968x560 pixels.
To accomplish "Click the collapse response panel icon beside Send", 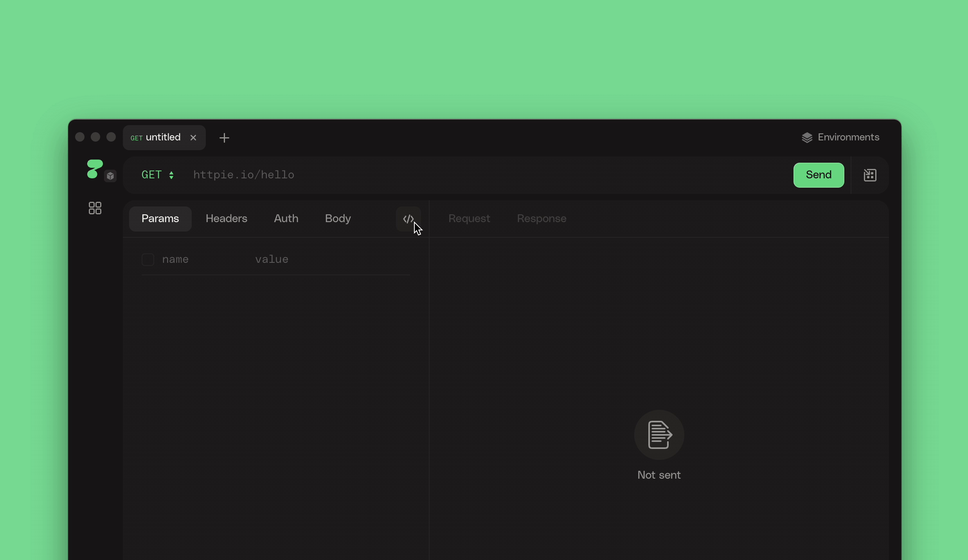I will (870, 175).
